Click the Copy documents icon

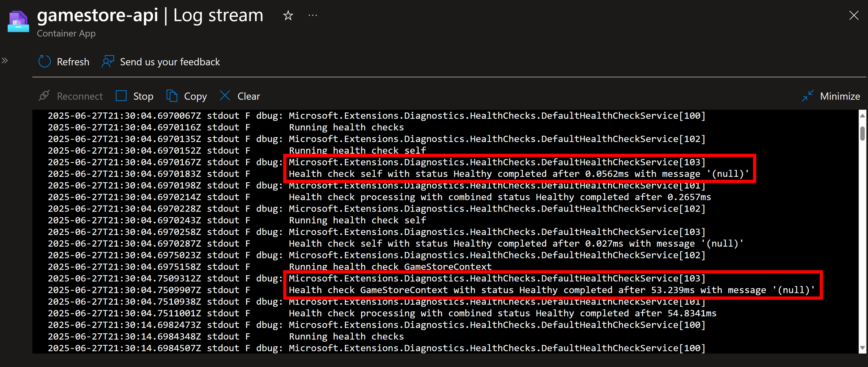coord(172,96)
